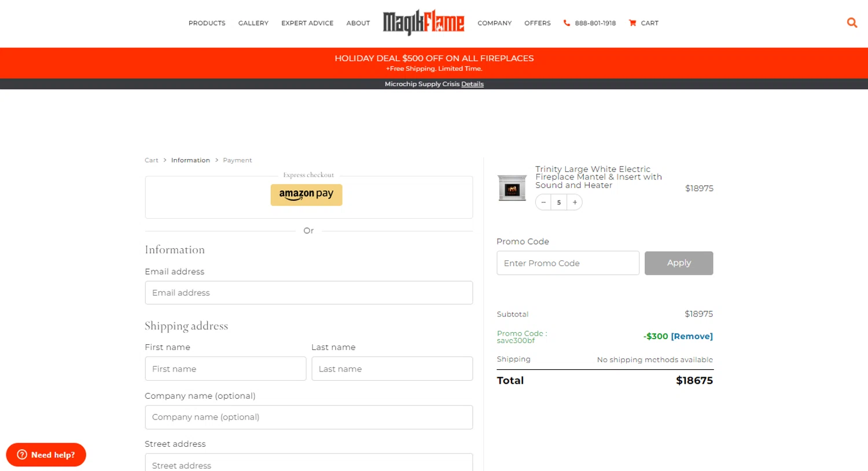
Task: Open the COMPANY menu item
Action: (494, 23)
